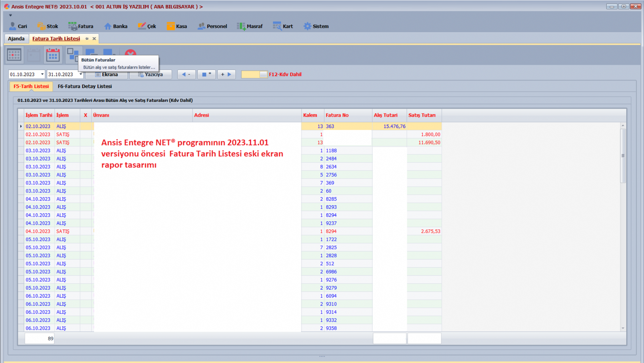644x363 pixels.
Task: Select the row with Fatura No 1722
Action: click(230, 239)
